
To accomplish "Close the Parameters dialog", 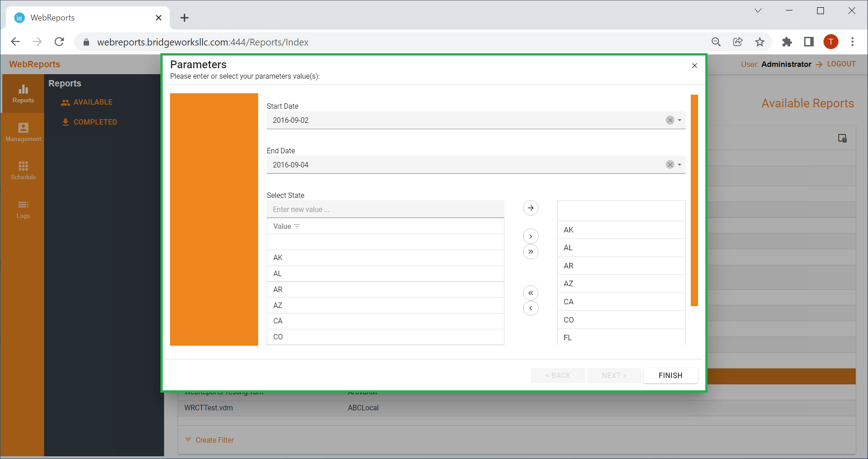I will coord(694,66).
